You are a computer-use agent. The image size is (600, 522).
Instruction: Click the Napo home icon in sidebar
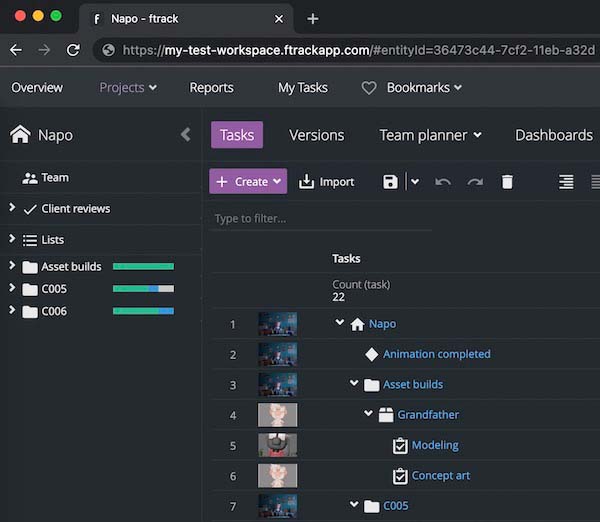[19, 135]
